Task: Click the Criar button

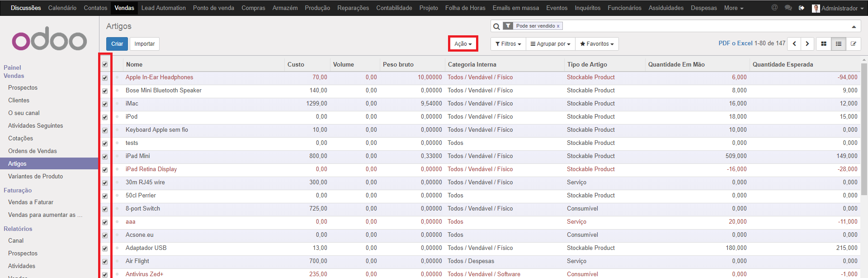Action: click(x=117, y=44)
